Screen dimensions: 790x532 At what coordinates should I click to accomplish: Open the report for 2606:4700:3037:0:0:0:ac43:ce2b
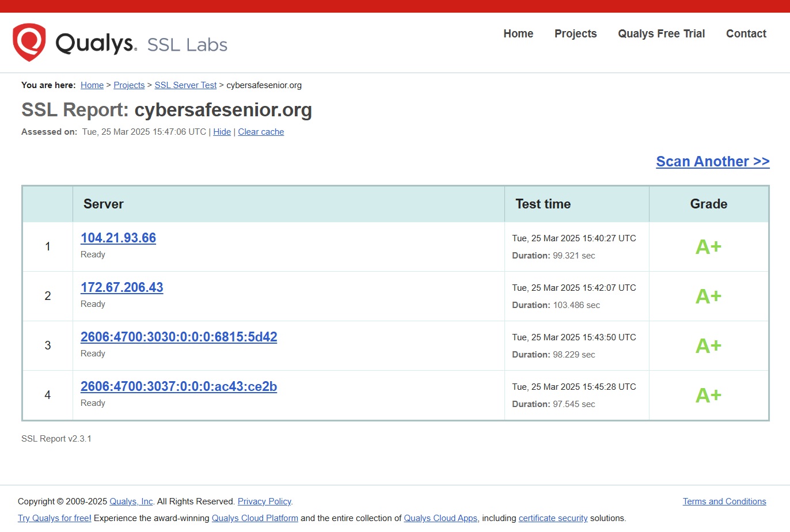tap(178, 386)
